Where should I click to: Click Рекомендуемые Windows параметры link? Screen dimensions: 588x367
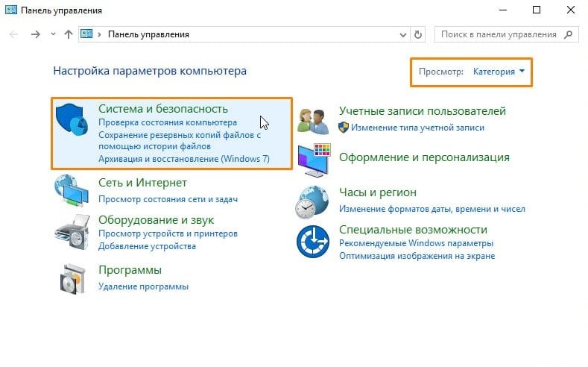[x=416, y=243]
